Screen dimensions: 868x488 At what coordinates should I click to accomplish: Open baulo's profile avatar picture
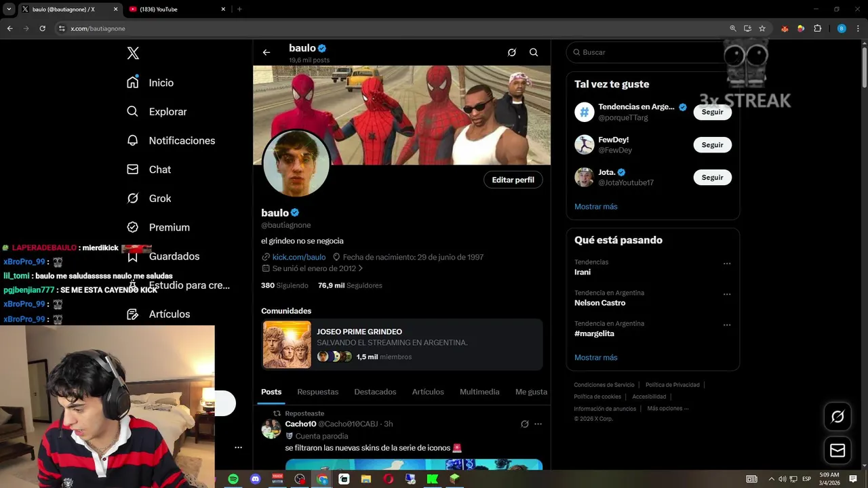[x=296, y=164]
